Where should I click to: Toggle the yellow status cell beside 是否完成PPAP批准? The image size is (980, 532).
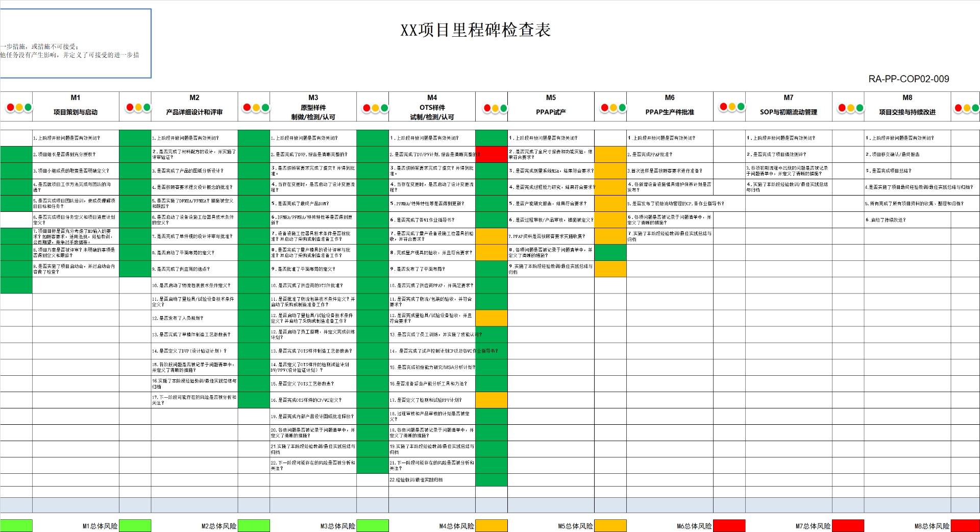point(610,154)
